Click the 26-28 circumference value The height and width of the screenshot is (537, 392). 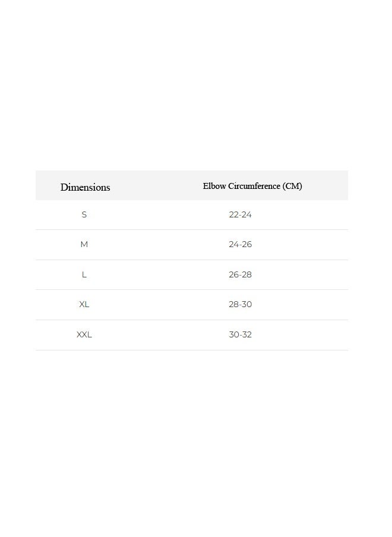pos(240,274)
